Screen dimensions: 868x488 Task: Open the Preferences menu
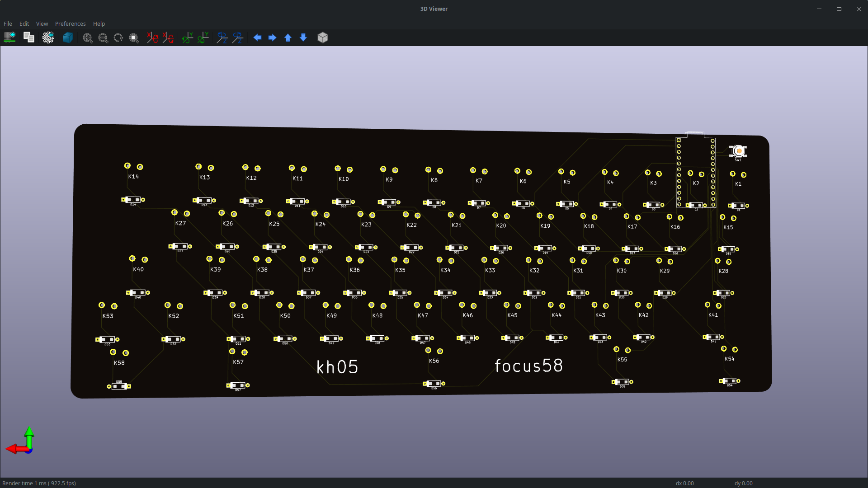coord(70,23)
